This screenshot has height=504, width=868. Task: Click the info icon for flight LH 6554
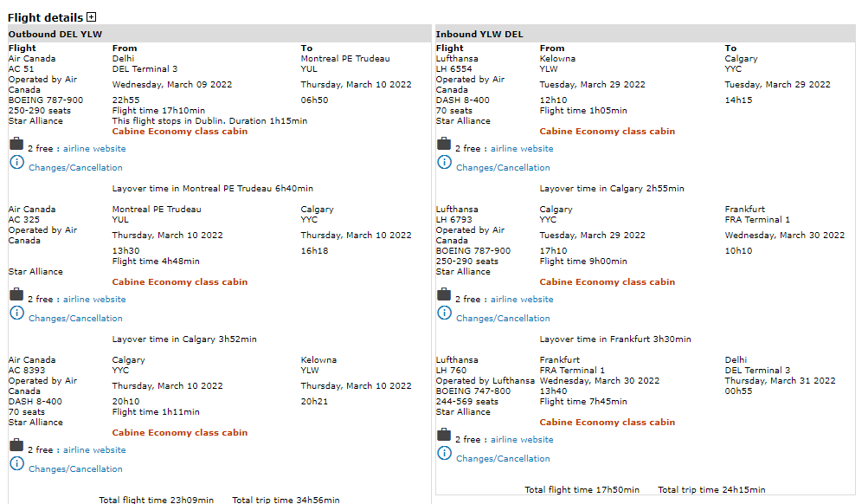point(444,164)
